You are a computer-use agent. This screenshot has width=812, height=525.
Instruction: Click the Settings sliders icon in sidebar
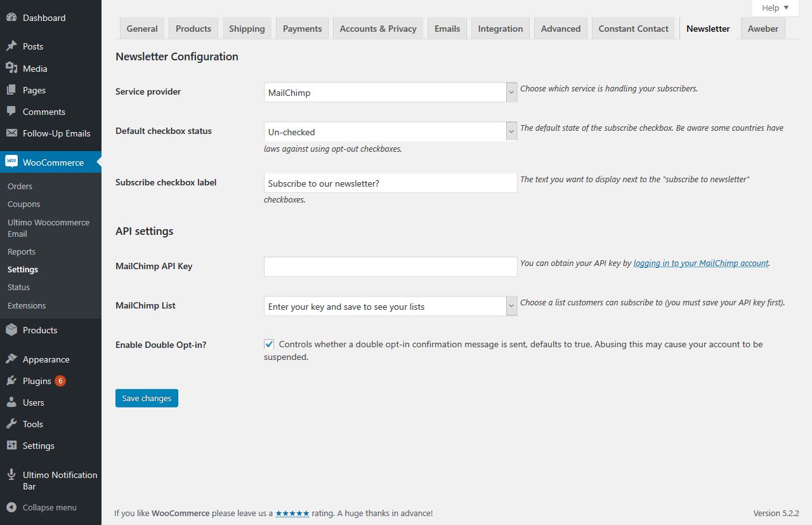click(11, 446)
